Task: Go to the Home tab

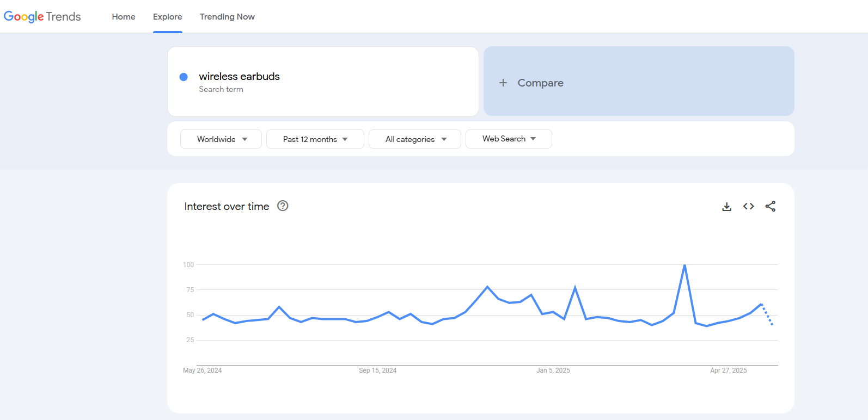Action: click(x=124, y=17)
